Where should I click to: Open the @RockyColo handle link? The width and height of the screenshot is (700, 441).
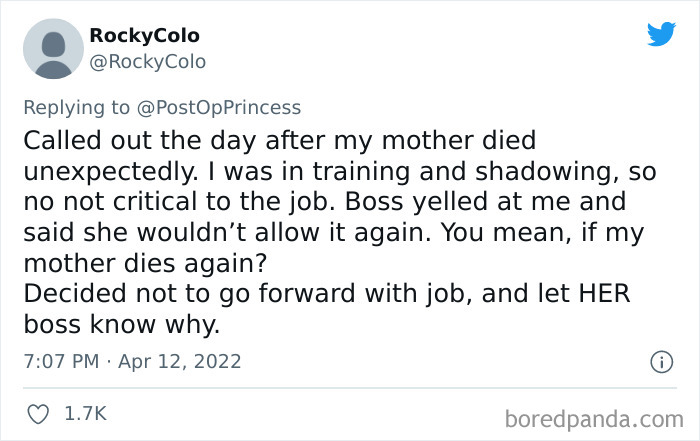[147, 62]
